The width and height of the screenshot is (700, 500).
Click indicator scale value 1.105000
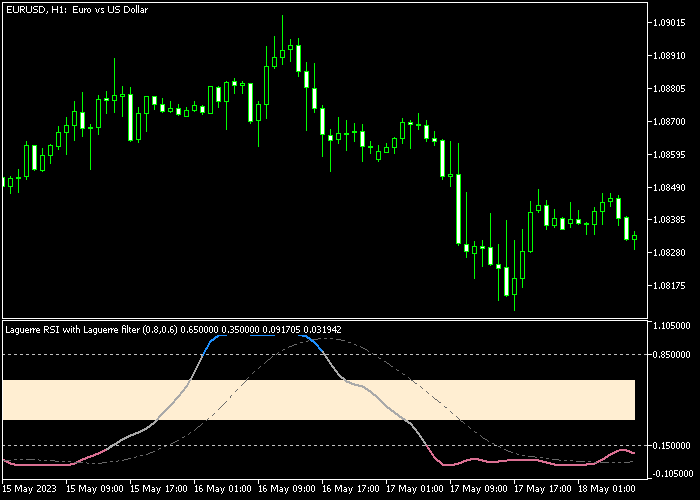point(671,326)
